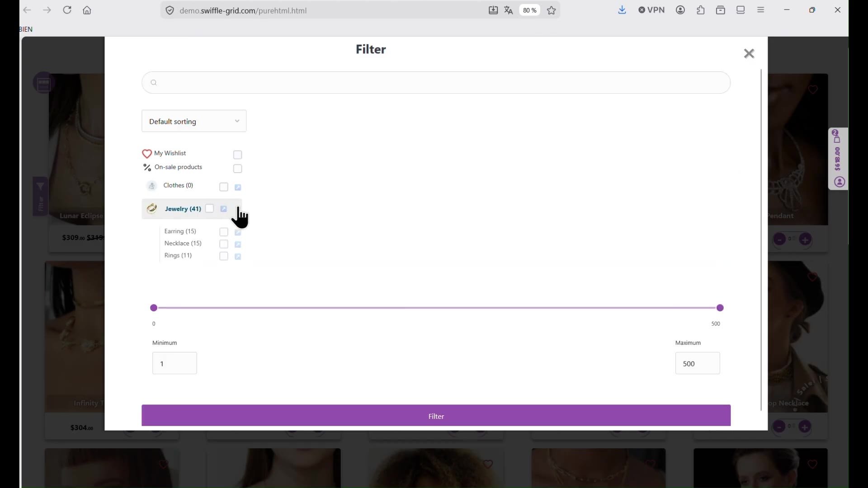
Task: Toggle the browser sidebar panel icon
Action: (x=741, y=10)
